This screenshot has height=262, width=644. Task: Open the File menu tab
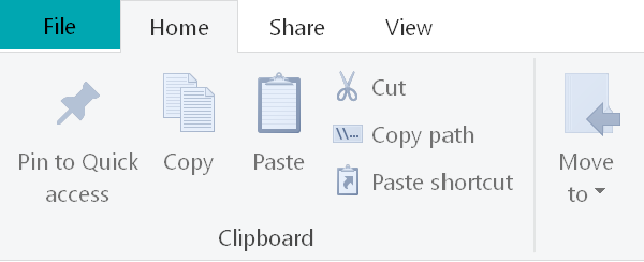pyautogui.click(x=60, y=26)
